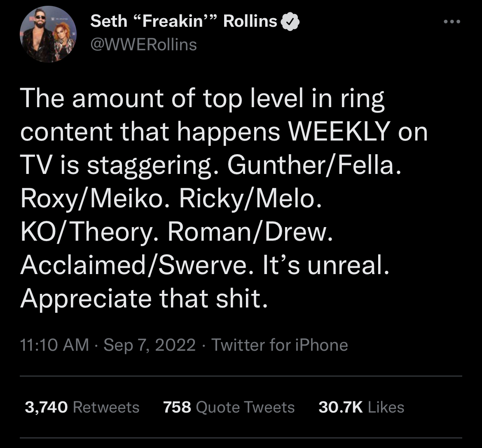This screenshot has height=448, width=482.
Task: Show the Likes list label
Action: click(386, 407)
